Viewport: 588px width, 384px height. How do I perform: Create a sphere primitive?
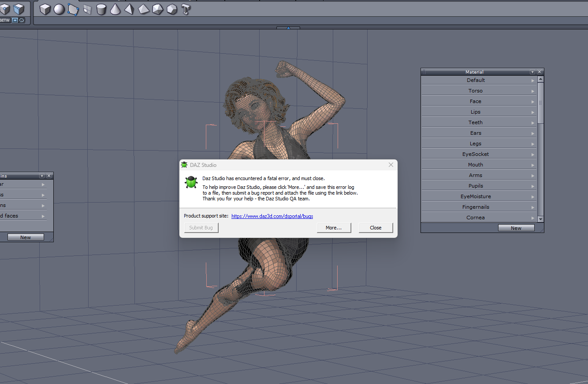tap(59, 9)
